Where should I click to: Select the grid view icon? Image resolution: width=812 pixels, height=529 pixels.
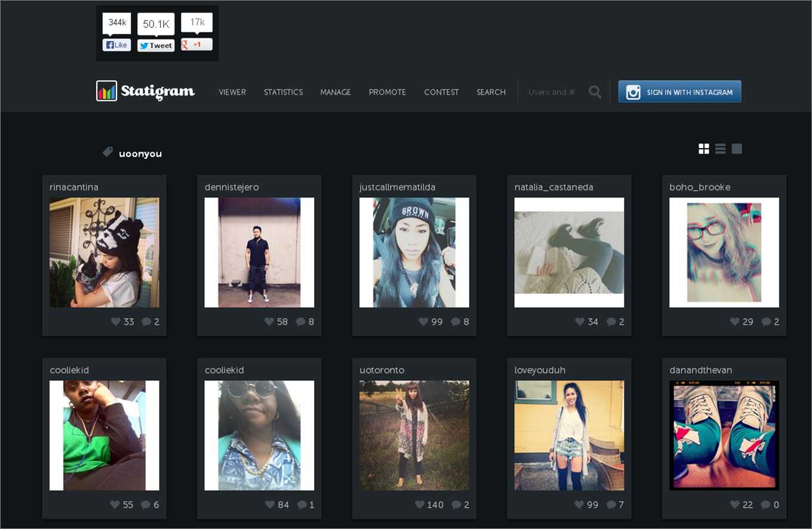[704, 149]
